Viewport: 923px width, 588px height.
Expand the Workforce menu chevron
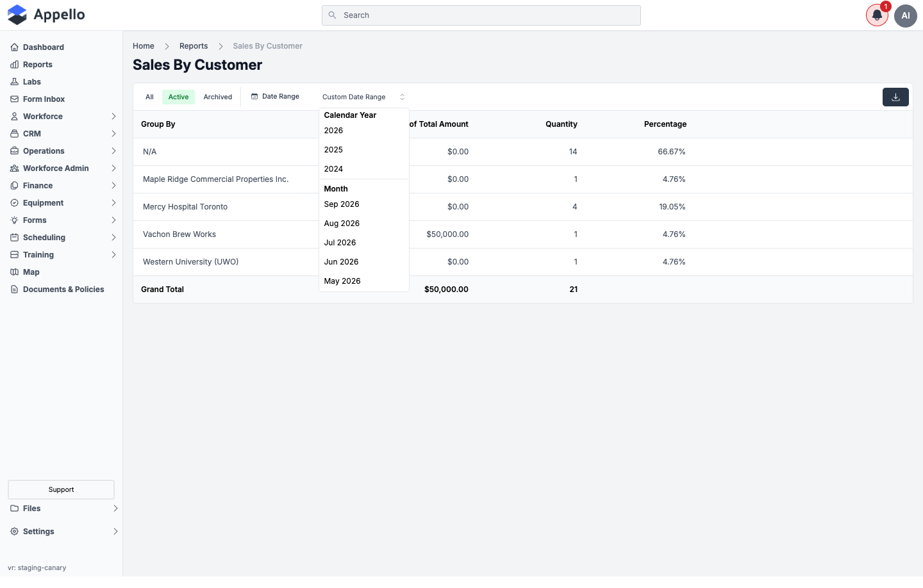113,117
